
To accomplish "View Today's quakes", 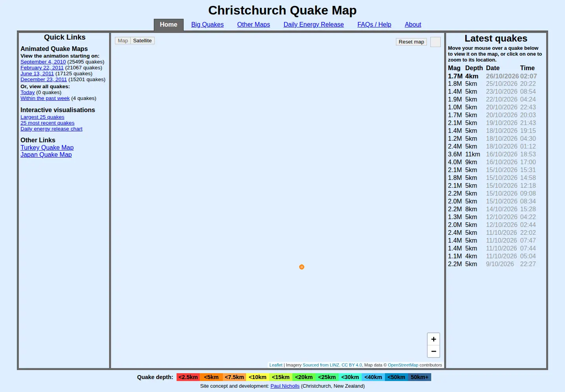I will point(27,93).
